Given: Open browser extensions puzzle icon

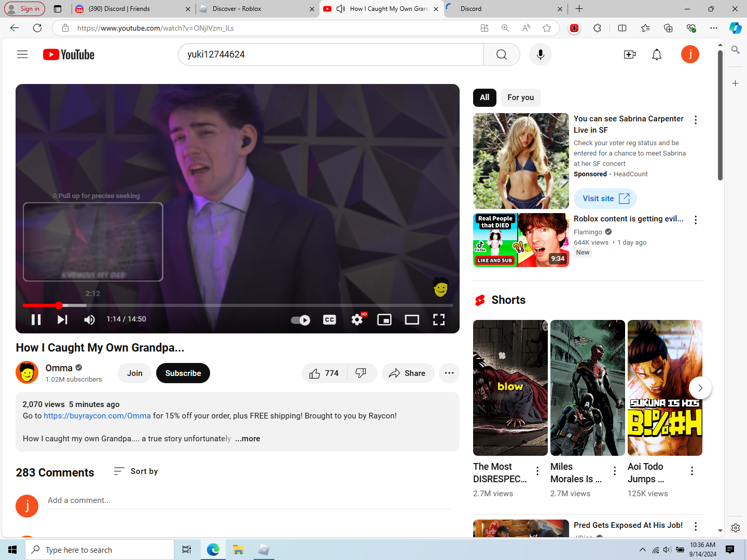Looking at the screenshot, I should click(x=598, y=28).
